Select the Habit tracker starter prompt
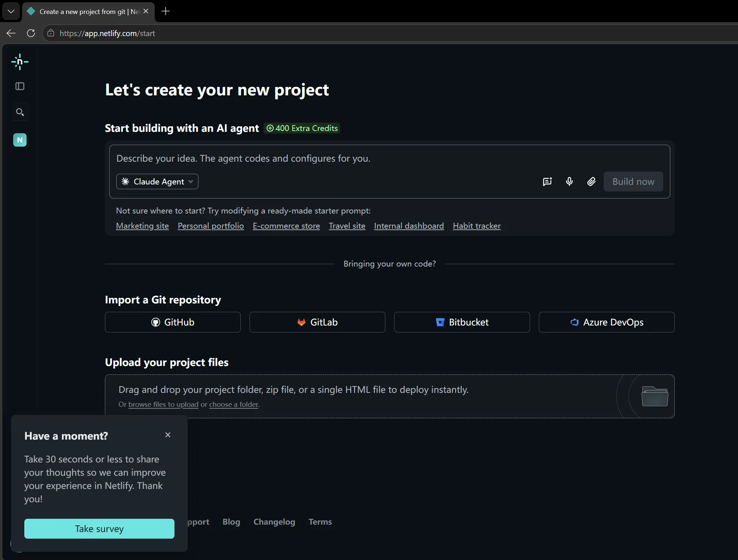The width and height of the screenshot is (738, 560). (477, 226)
